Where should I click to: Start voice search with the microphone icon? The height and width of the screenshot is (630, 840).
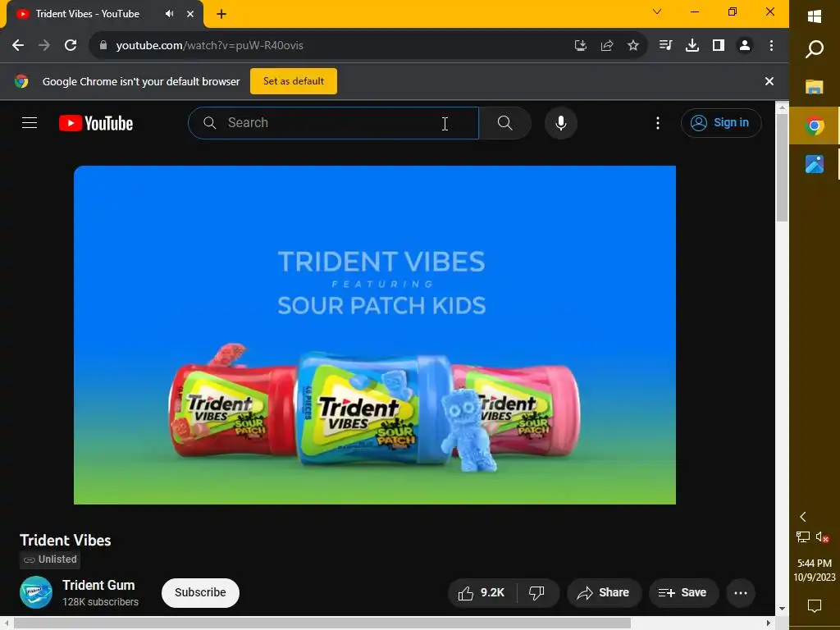click(561, 123)
